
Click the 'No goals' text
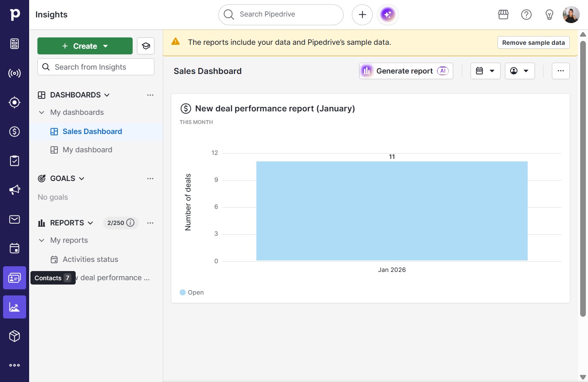tap(53, 197)
